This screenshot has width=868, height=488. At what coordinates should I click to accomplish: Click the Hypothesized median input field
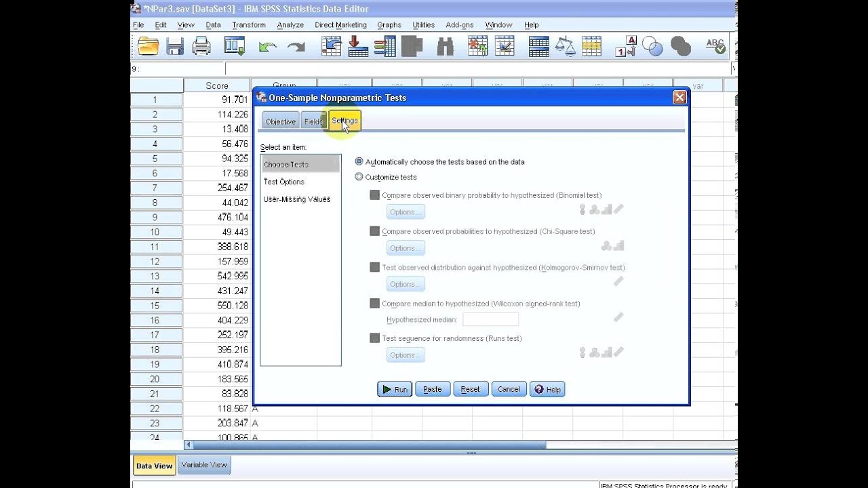pyautogui.click(x=490, y=319)
